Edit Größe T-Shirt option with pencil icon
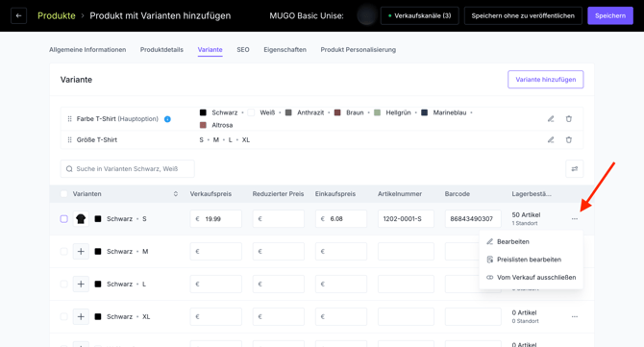644x347 pixels. [551, 139]
